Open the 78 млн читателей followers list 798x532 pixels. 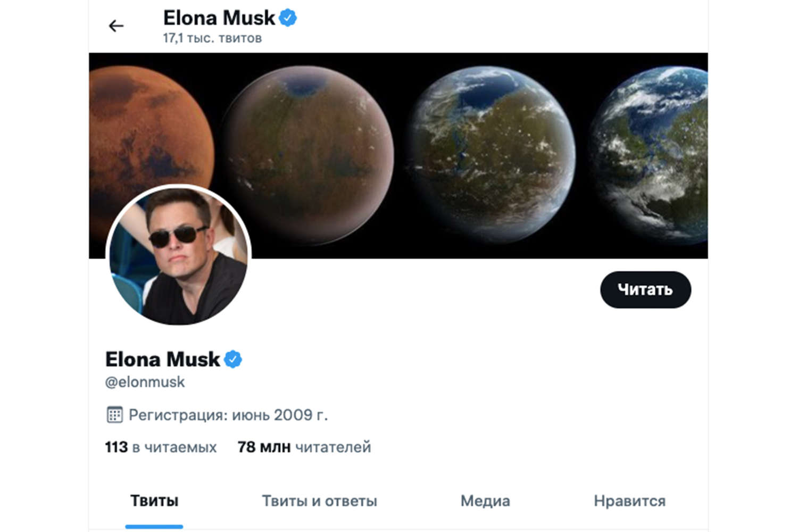click(304, 447)
